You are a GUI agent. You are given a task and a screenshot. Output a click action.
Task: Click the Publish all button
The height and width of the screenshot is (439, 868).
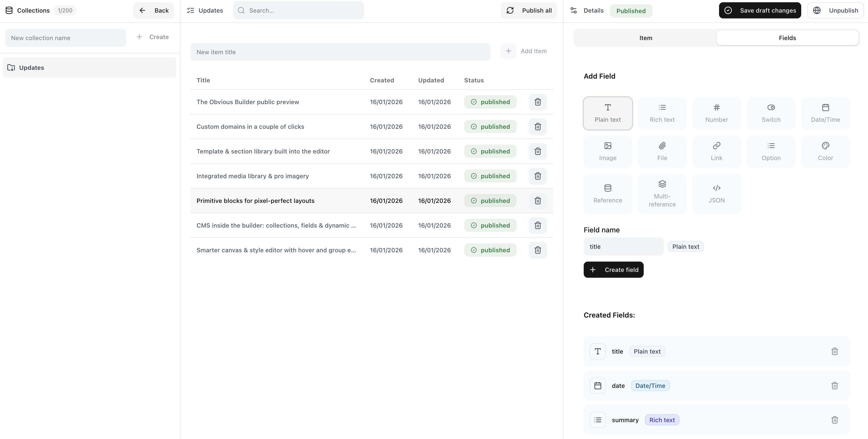pyautogui.click(x=529, y=10)
